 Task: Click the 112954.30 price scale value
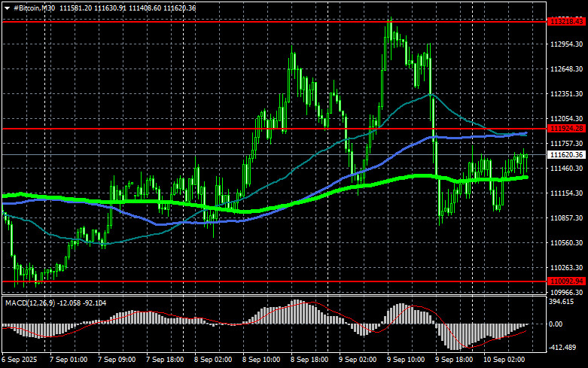click(x=566, y=44)
